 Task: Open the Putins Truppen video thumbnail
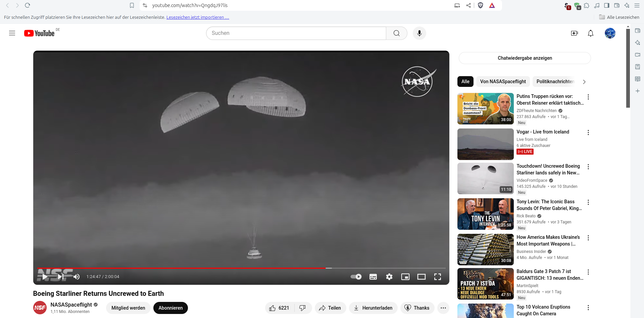[x=486, y=109]
